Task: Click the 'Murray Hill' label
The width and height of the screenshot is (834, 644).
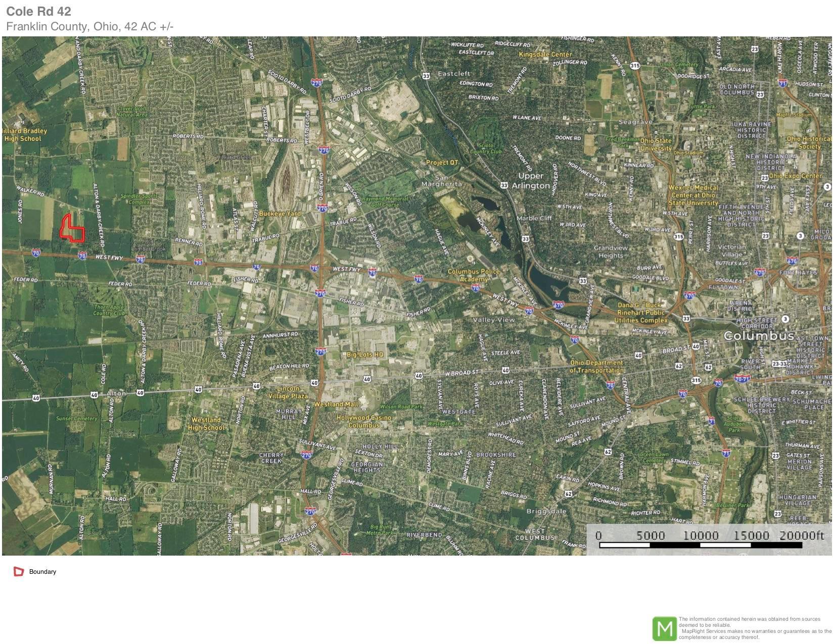Action: pyautogui.click(x=289, y=415)
